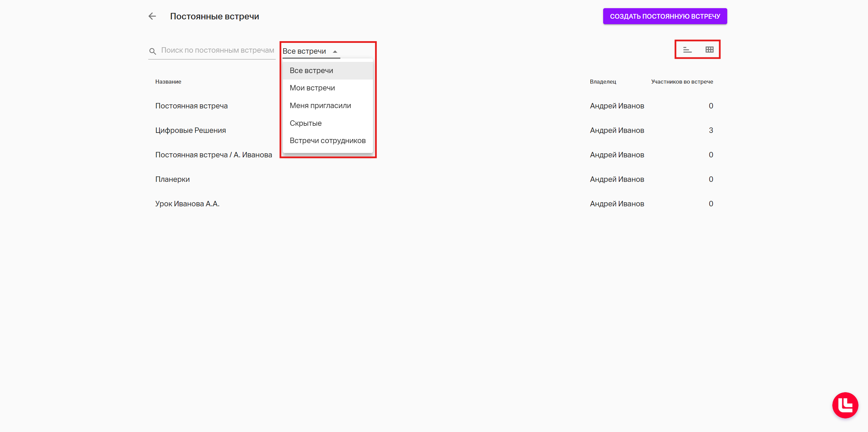Switch to list view layout
The width and height of the screenshot is (868, 432).
(x=687, y=50)
